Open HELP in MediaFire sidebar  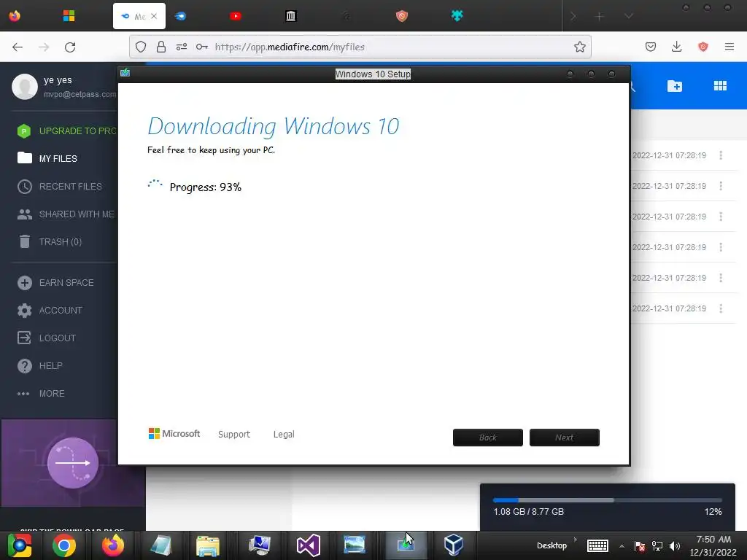(40, 366)
